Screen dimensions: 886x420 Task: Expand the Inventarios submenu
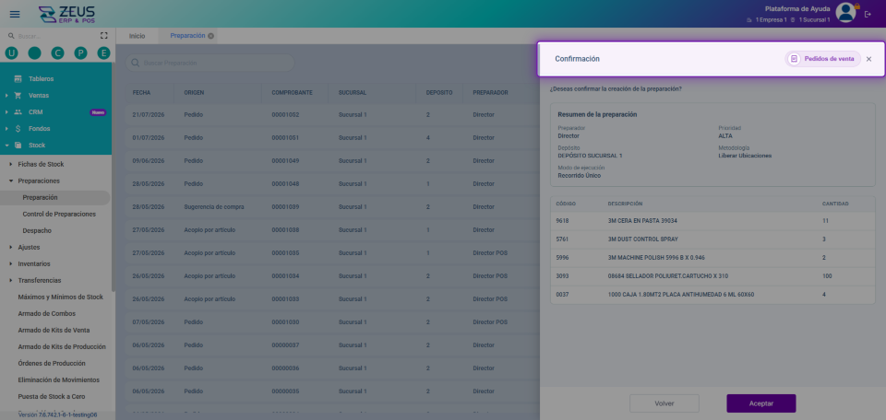[11, 264]
